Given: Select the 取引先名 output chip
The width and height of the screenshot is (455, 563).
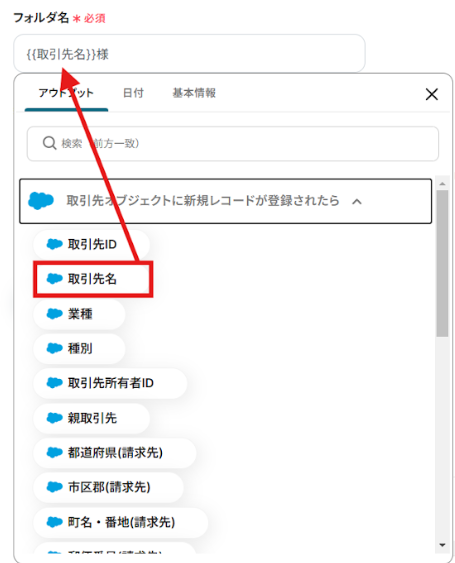Looking at the screenshot, I should pyautogui.click(x=91, y=279).
